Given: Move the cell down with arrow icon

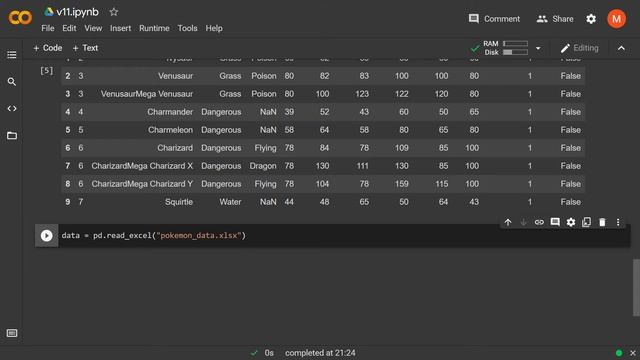Looking at the screenshot, I should [523, 222].
